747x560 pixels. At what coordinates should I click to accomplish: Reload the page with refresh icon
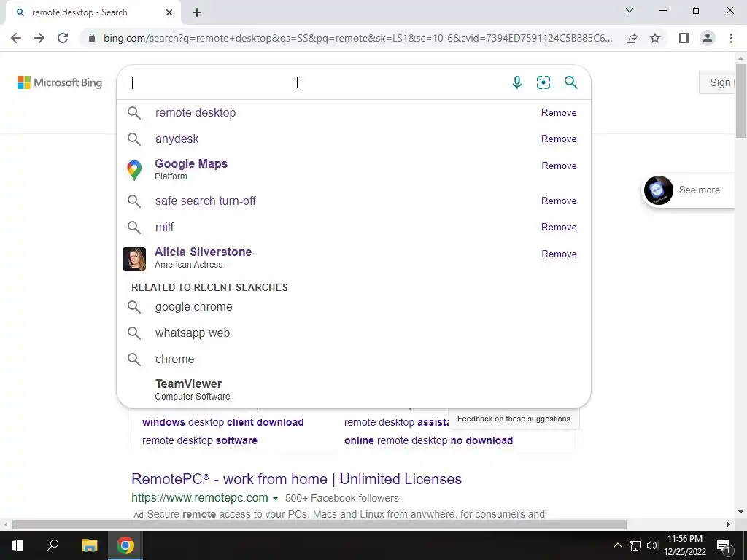[x=63, y=38]
